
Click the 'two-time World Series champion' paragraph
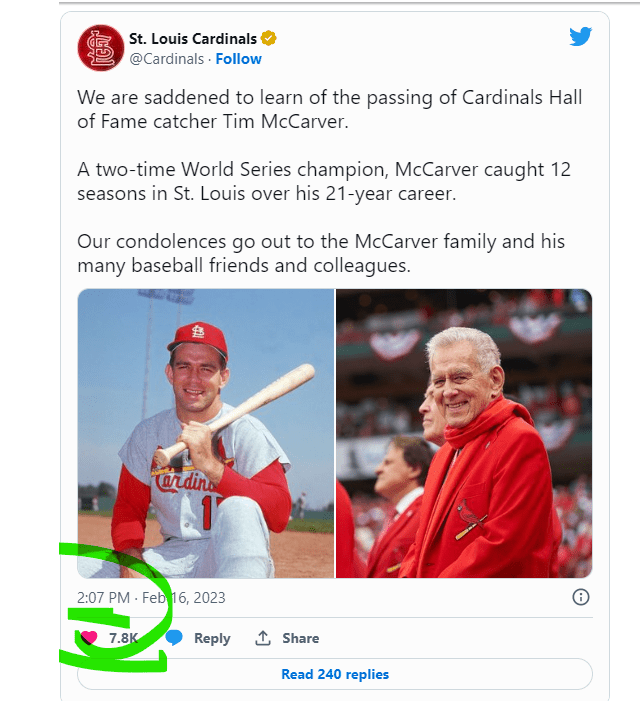pyautogui.click(x=324, y=181)
